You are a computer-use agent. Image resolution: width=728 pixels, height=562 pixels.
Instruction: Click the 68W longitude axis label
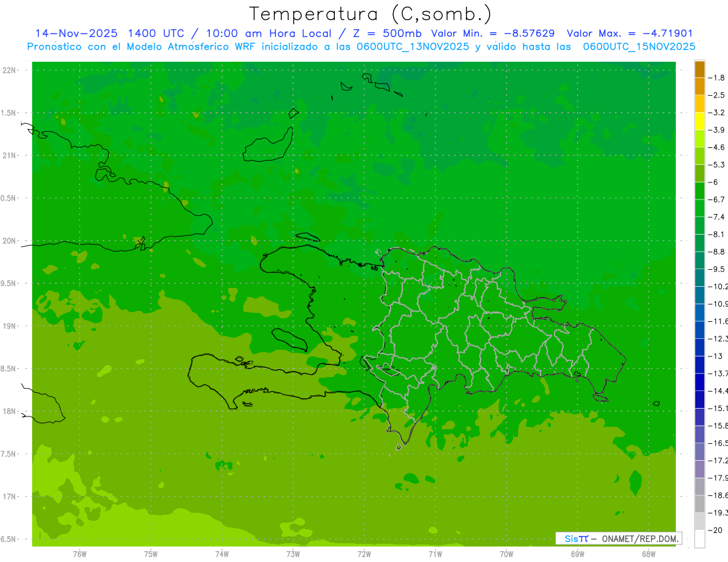pyautogui.click(x=649, y=554)
